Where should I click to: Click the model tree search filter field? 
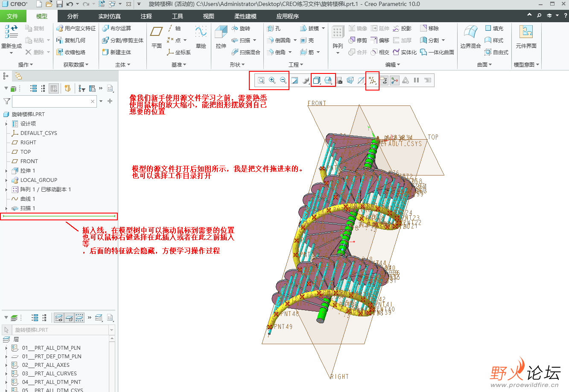click(55, 101)
